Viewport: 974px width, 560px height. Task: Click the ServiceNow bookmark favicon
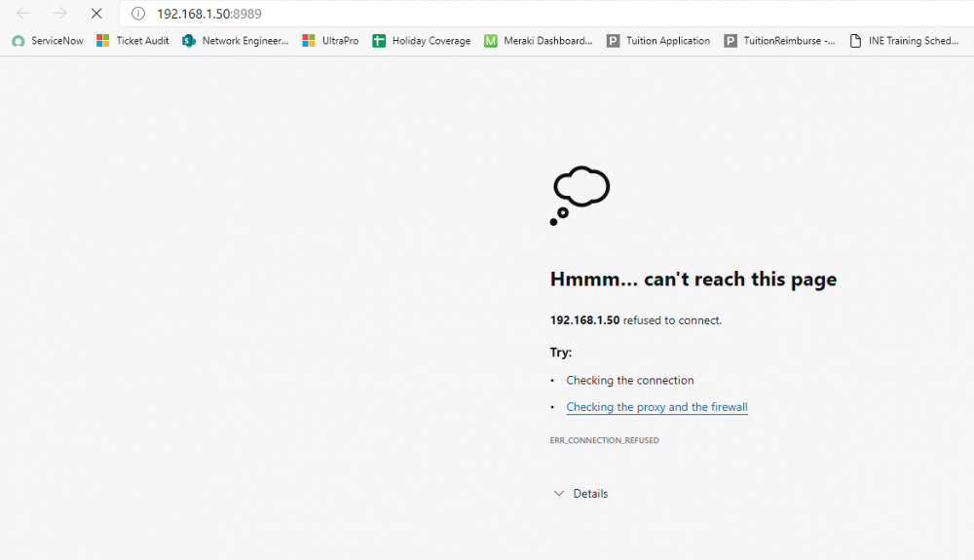18,41
